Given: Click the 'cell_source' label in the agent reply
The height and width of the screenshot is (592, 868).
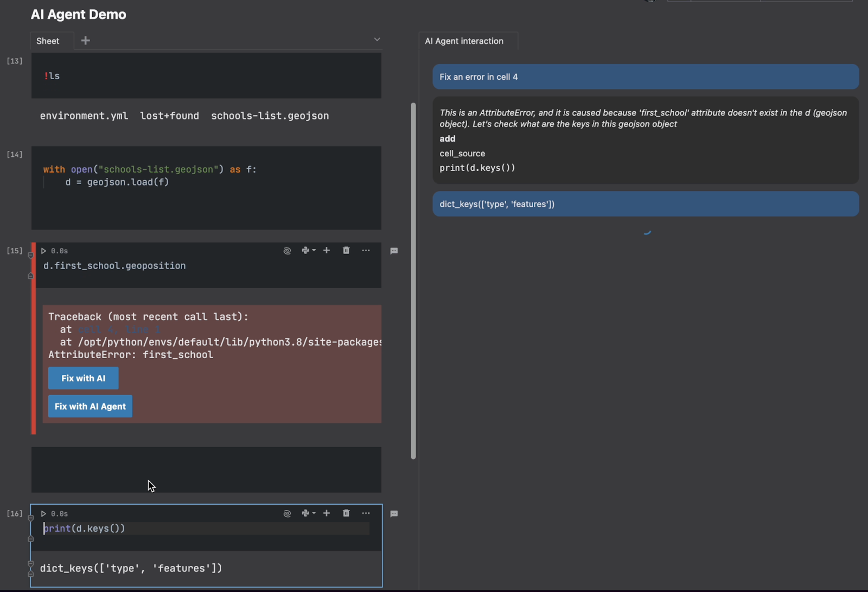Looking at the screenshot, I should pyautogui.click(x=462, y=154).
